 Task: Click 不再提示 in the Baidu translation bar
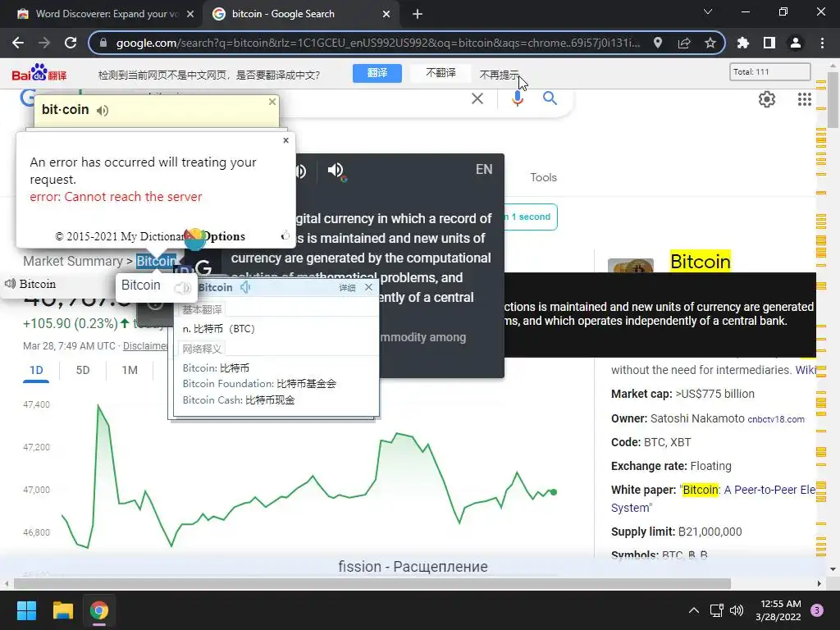click(500, 75)
